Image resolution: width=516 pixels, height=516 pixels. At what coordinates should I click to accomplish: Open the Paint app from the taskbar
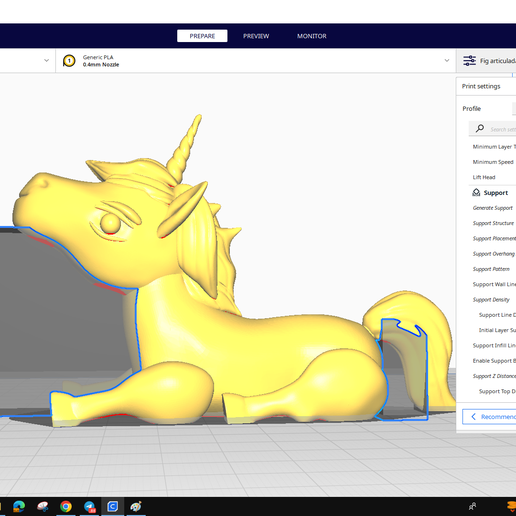tap(136, 507)
